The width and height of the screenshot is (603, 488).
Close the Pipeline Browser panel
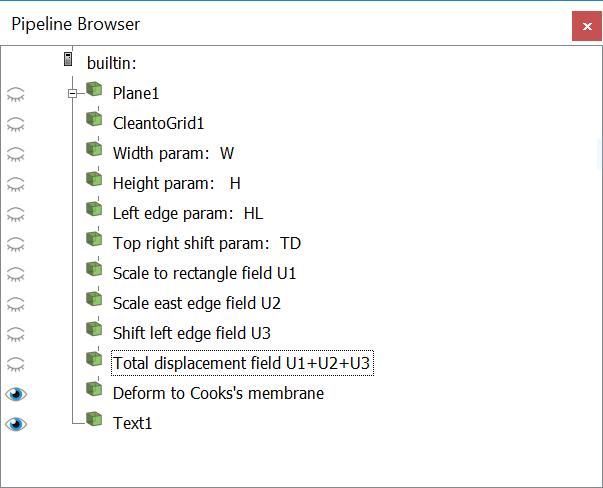click(x=585, y=26)
